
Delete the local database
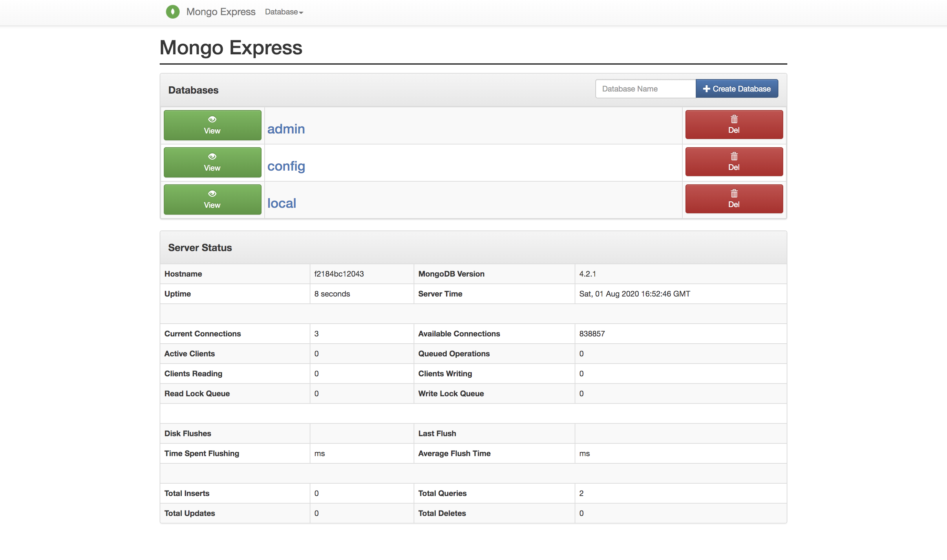coord(734,199)
